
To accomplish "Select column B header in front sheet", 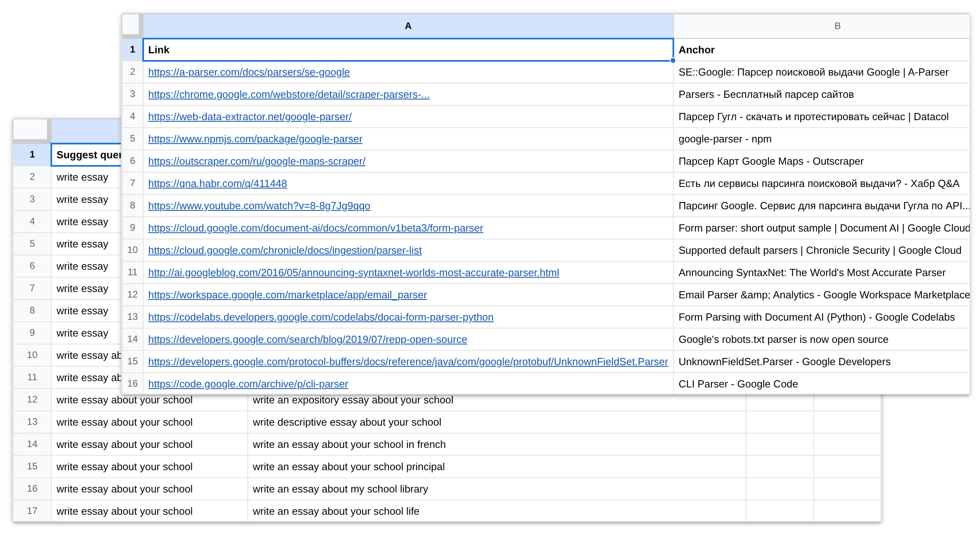I will [x=822, y=26].
